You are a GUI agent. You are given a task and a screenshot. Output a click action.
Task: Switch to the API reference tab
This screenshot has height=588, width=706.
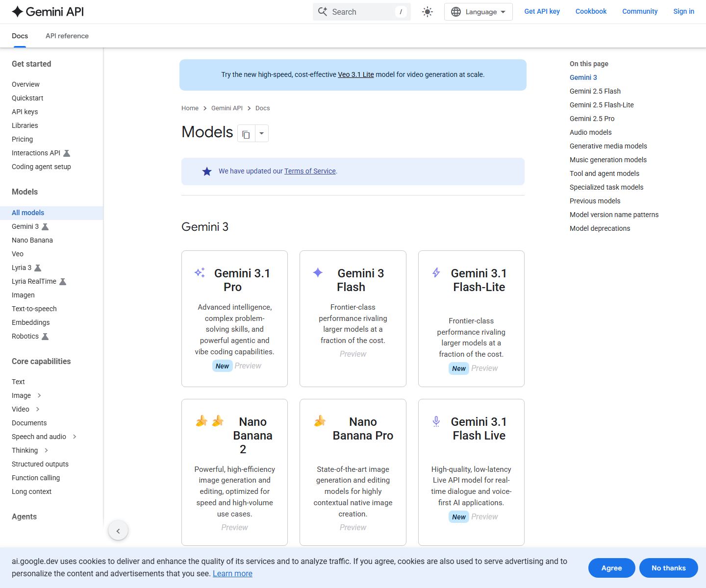tap(67, 36)
